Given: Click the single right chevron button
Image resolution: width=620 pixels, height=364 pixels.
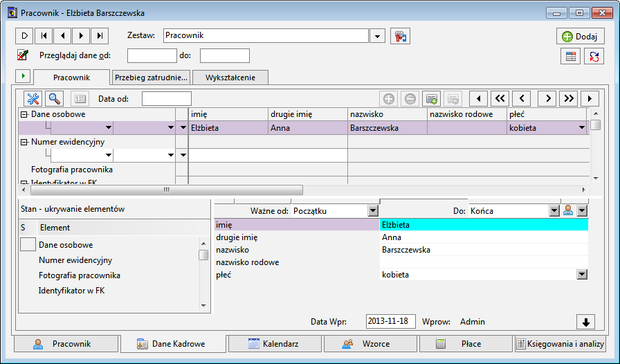Looking at the screenshot, I should click(547, 98).
